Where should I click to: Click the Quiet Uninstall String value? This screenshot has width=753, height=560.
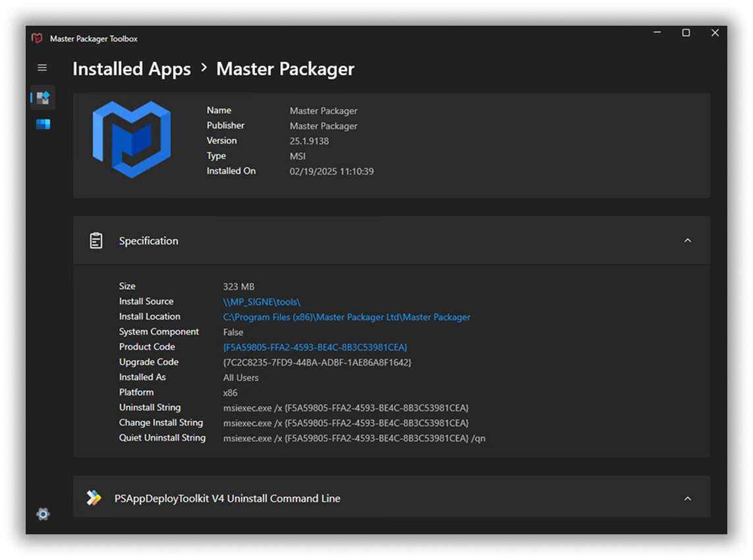354,438
